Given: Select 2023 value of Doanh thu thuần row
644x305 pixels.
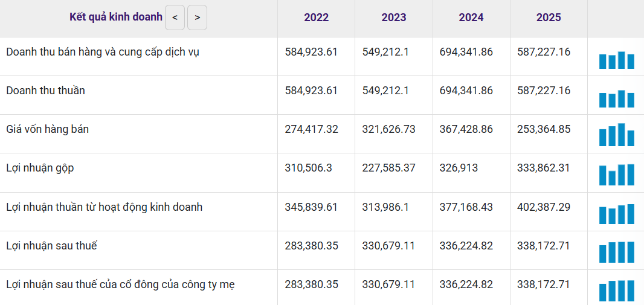Looking at the screenshot, I should tap(385, 91).
